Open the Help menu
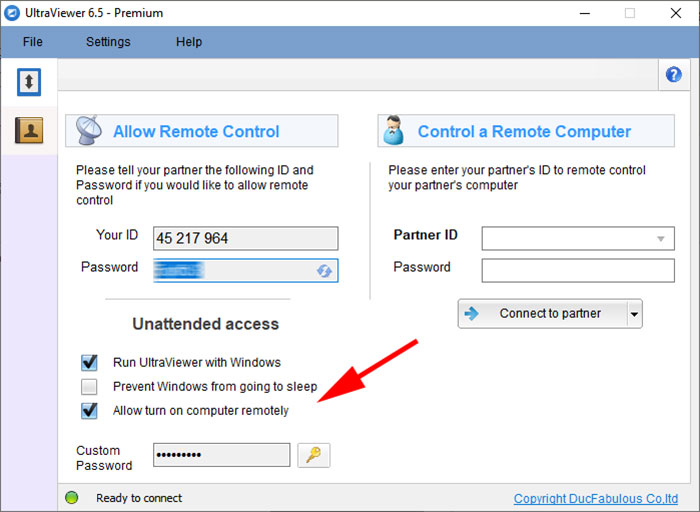 [x=189, y=42]
